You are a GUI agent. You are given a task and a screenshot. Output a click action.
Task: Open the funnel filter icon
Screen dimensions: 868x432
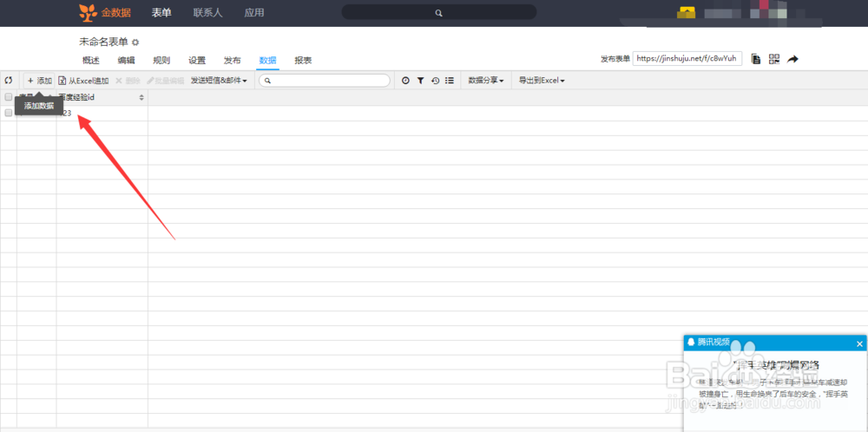(x=421, y=81)
